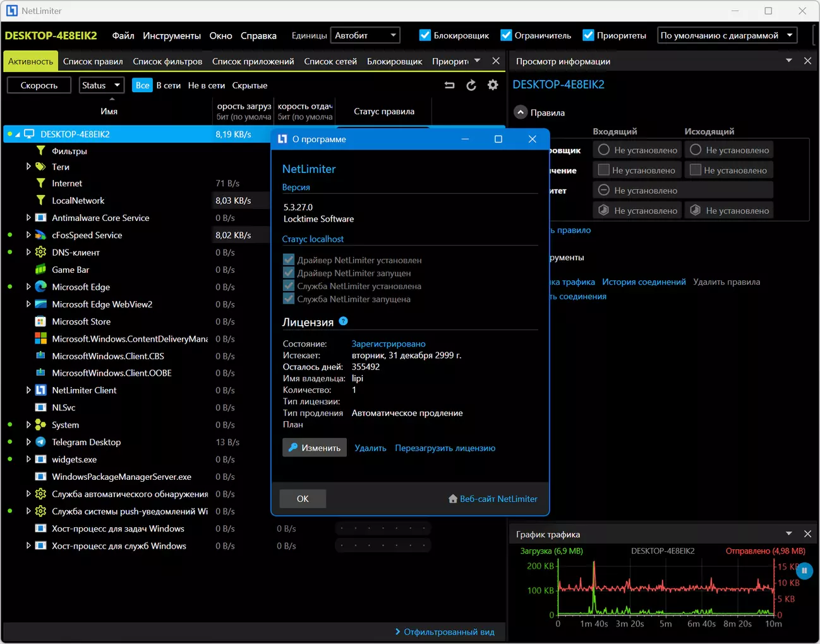Viewport: 820px width, 644px height.
Task: Switch to the Список фильтров tab
Action: (x=167, y=61)
